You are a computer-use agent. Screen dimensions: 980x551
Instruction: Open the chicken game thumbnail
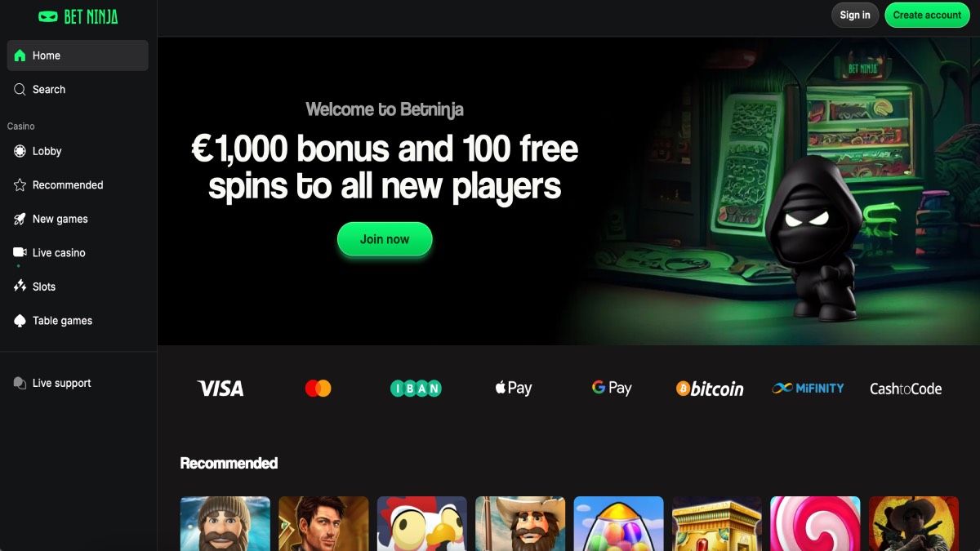coord(422,523)
